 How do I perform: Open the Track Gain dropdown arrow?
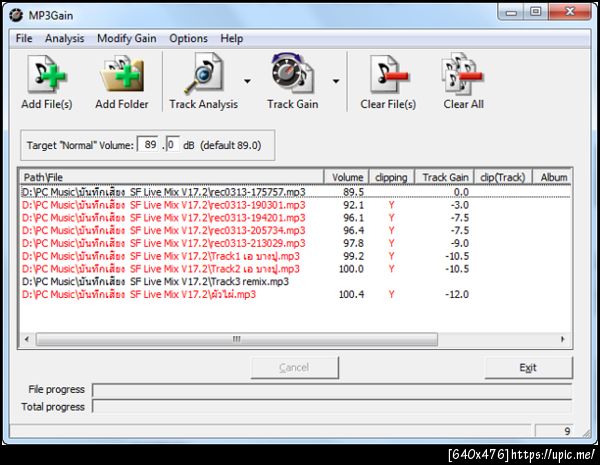click(336, 81)
